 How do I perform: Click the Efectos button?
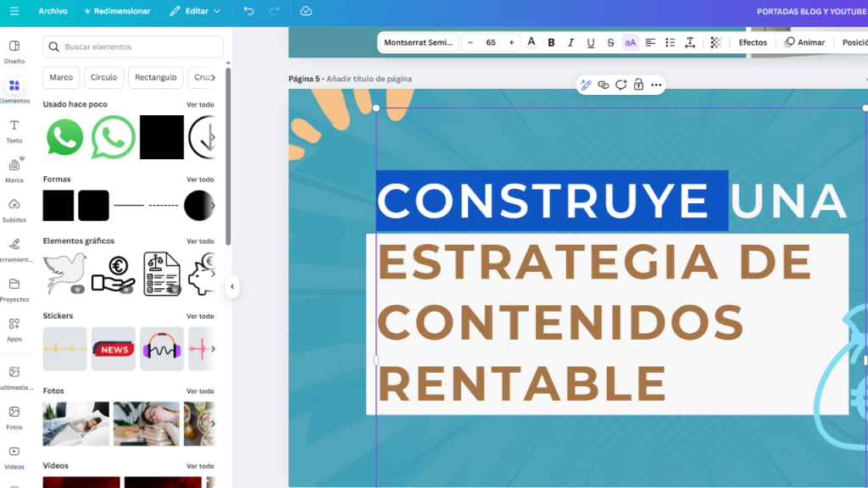tap(752, 42)
